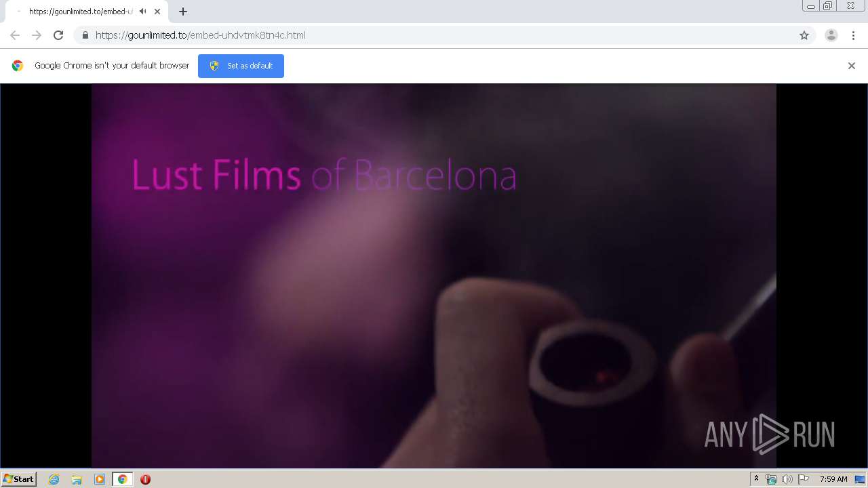Show hidden system tray icons
Viewport: 868px width, 488px height.
point(757,479)
